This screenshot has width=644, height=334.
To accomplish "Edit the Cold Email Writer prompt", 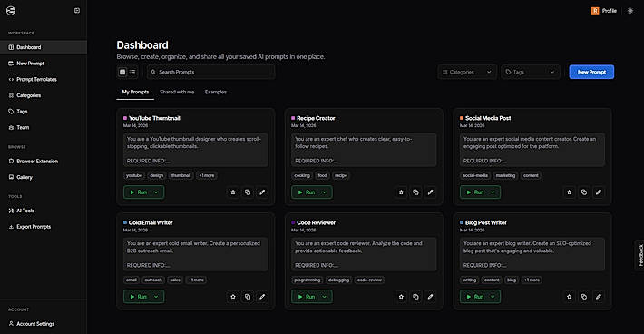I will (x=262, y=297).
